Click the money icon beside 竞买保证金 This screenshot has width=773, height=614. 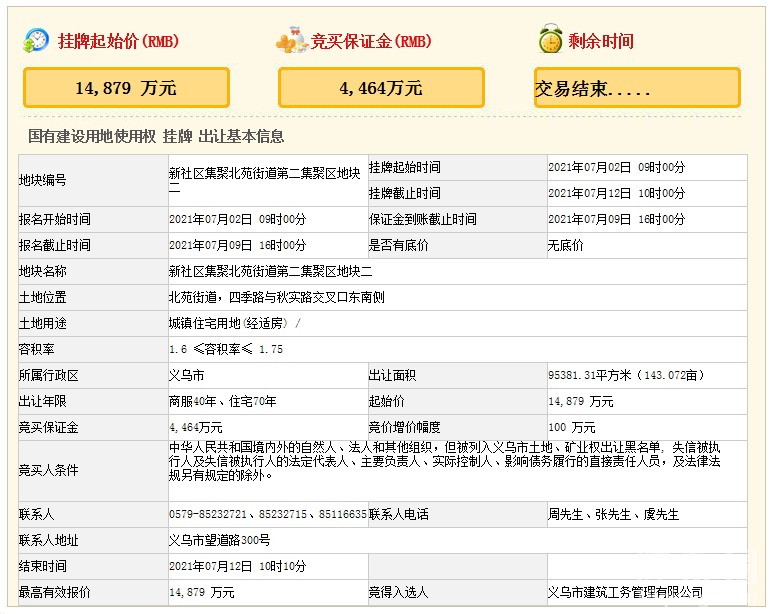coord(292,40)
